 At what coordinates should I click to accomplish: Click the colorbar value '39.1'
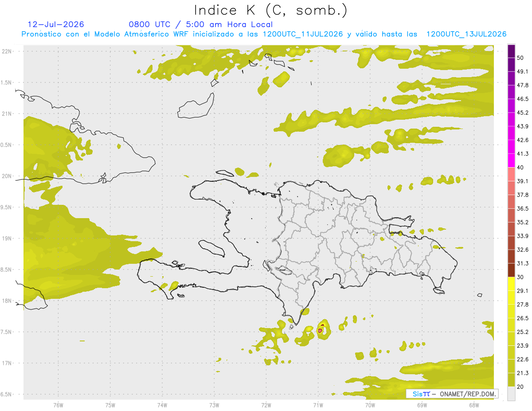523,181
